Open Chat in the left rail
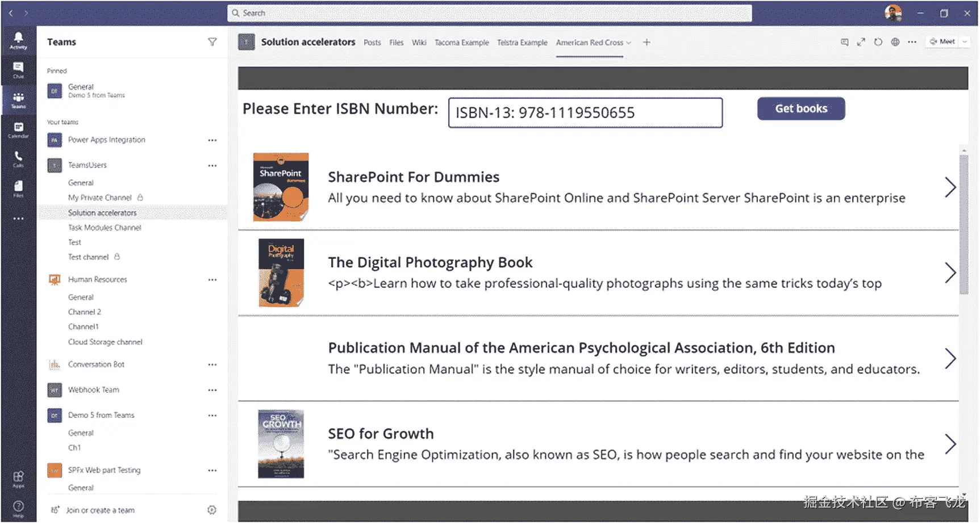 pos(18,70)
